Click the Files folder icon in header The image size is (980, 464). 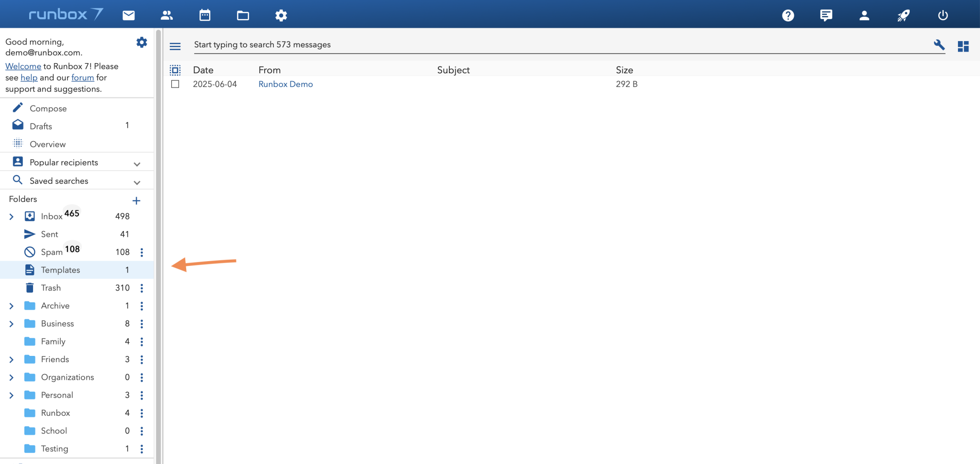tap(243, 15)
